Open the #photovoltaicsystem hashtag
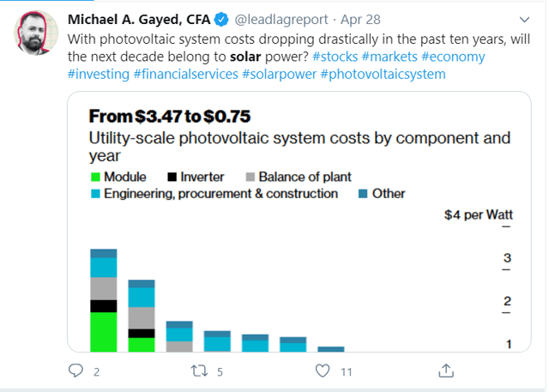 383,75
